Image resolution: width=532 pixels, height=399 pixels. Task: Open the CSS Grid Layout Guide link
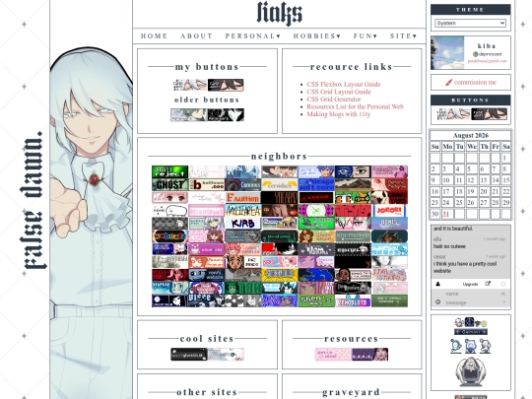pyautogui.click(x=339, y=92)
